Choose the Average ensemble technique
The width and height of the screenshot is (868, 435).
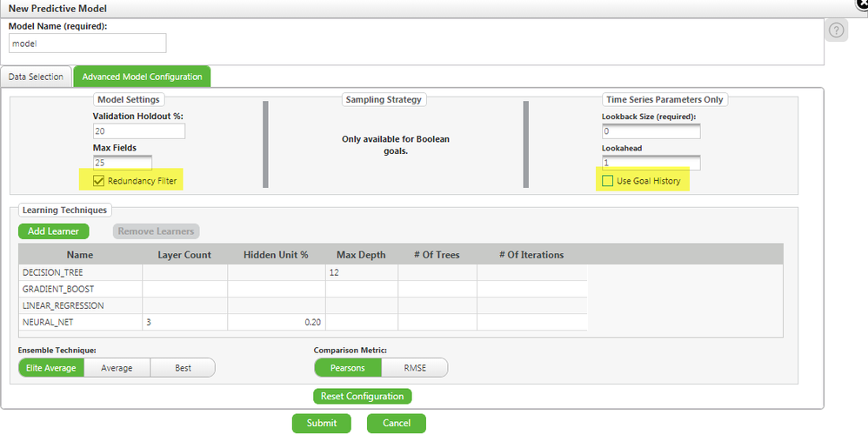pos(117,367)
